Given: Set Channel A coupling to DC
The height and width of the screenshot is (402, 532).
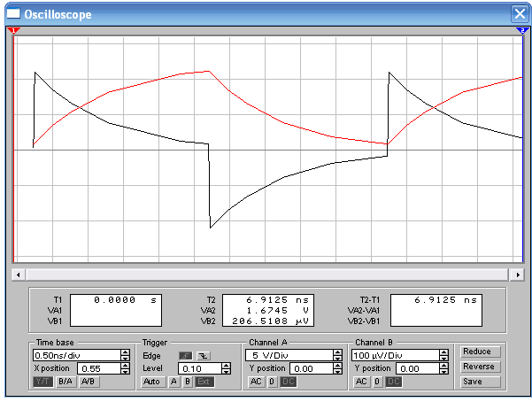Looking at the screenshot, I should (288, 382).
